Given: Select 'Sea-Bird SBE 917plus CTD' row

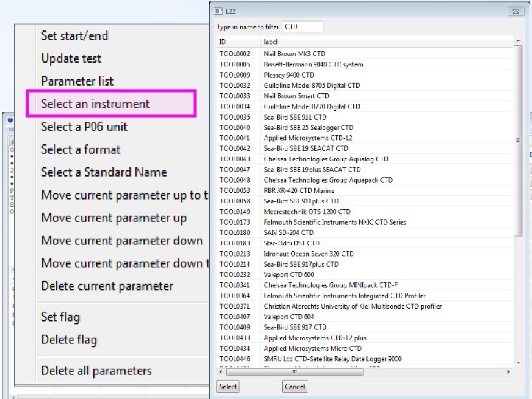Looking at the screenshot, I should (x=365, y=264).
